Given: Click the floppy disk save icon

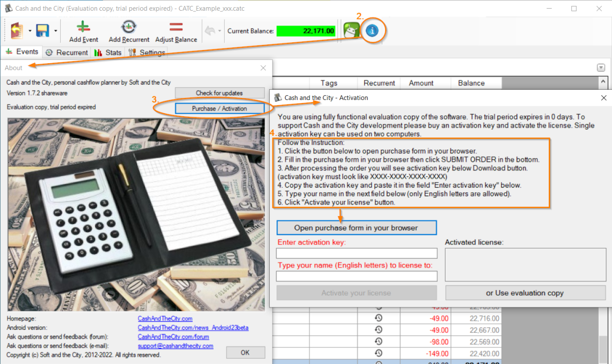Looking at the screenshot, I should tap(43, 31).
